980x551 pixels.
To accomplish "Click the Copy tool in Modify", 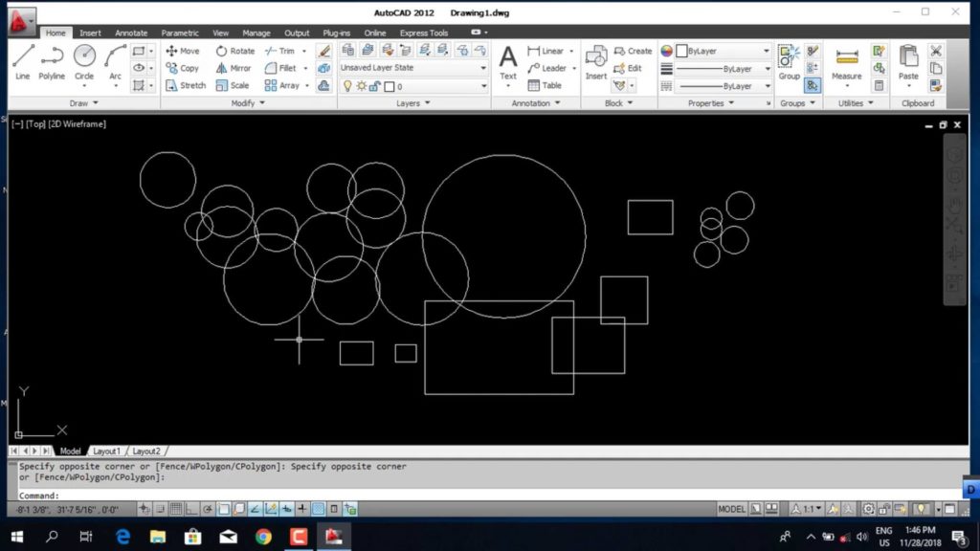I will pos(183,68).
